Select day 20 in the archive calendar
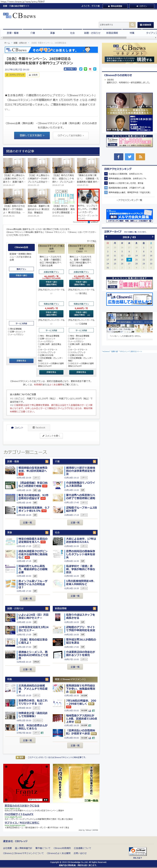Viewport: 157px width, 868px height. click(129, 260)
